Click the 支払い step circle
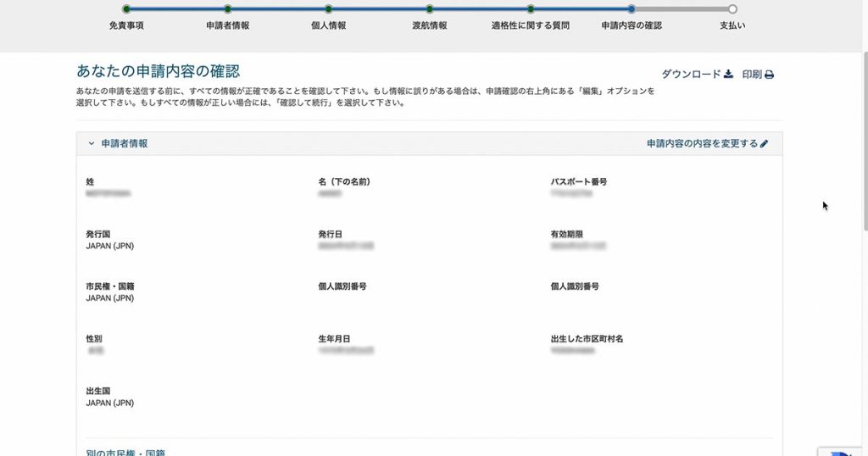The width and height of the screenshot is (868, 456). click(x=732, y=9)
